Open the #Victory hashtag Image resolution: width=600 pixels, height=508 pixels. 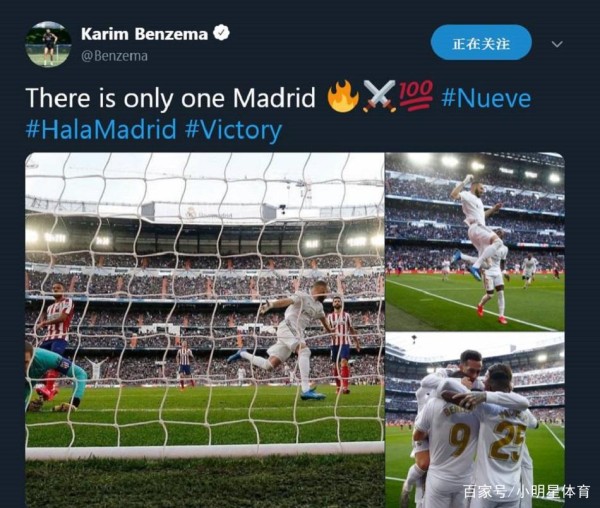[x=233, y=130]
